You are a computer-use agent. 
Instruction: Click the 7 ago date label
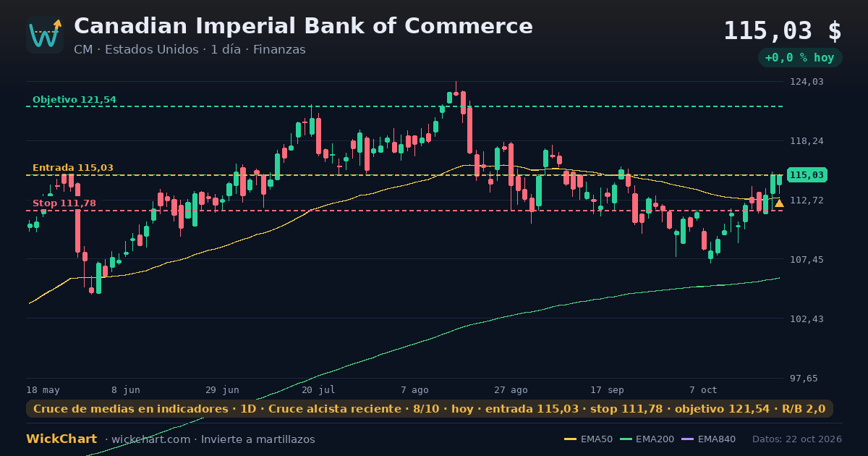click(414, 390)
